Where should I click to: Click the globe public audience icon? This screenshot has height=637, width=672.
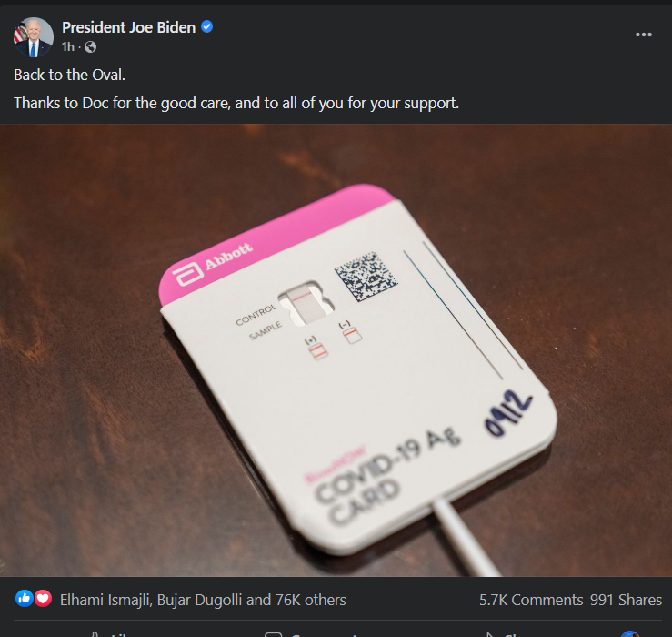(90, 46)
